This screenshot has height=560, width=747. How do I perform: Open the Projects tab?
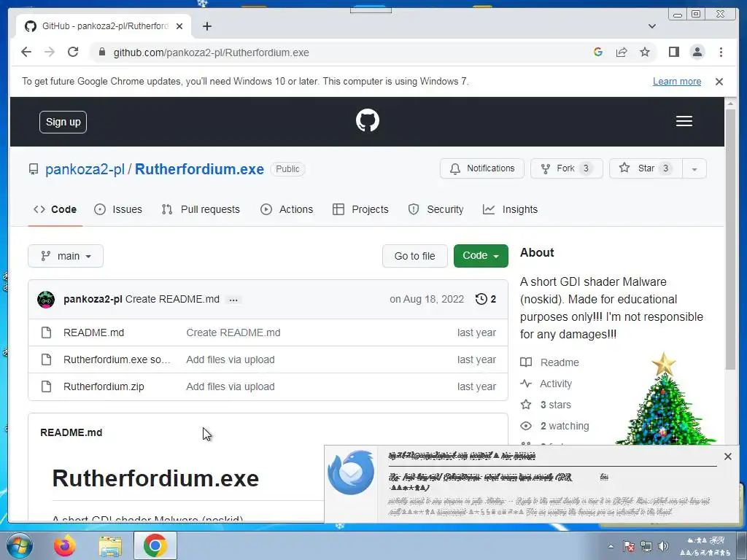[x=360, y=209]
